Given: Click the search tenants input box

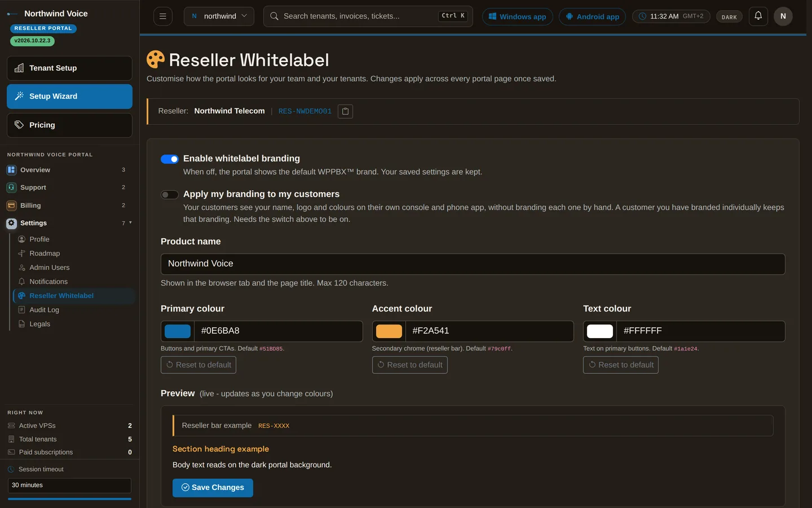Looking at the screenshot, I should coord(368,16).
